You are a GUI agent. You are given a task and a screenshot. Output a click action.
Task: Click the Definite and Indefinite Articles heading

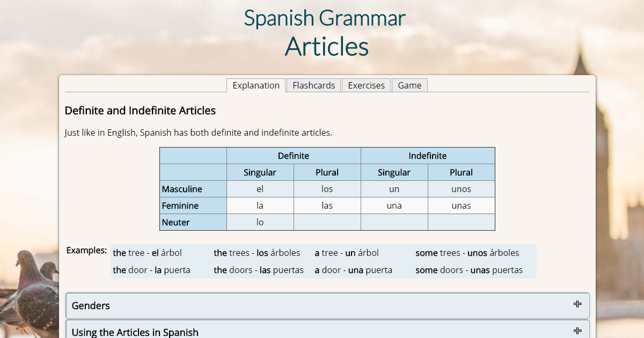pos(140,111)
